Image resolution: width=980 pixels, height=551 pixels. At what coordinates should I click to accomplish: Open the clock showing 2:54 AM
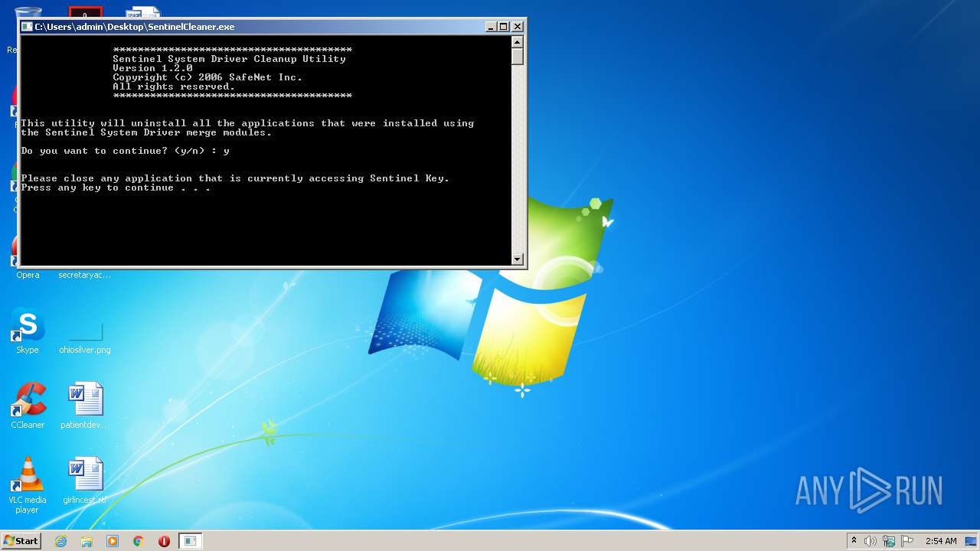[941, 541]
